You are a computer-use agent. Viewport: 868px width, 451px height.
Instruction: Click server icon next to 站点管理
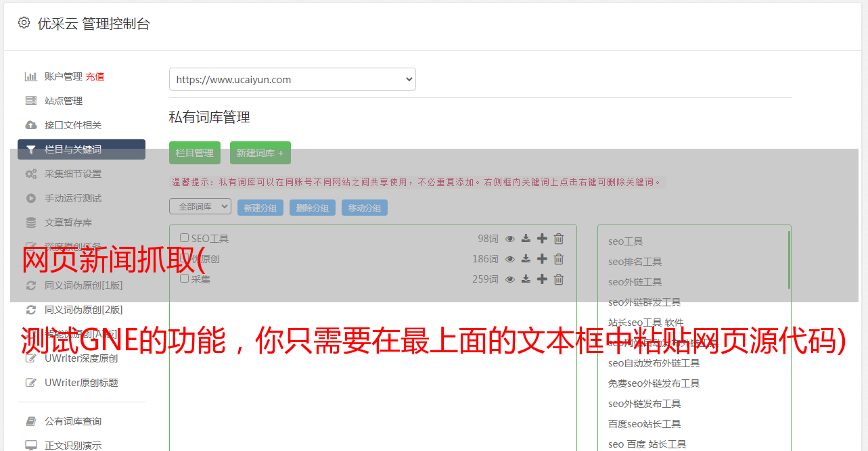click(x=31, y=101)
